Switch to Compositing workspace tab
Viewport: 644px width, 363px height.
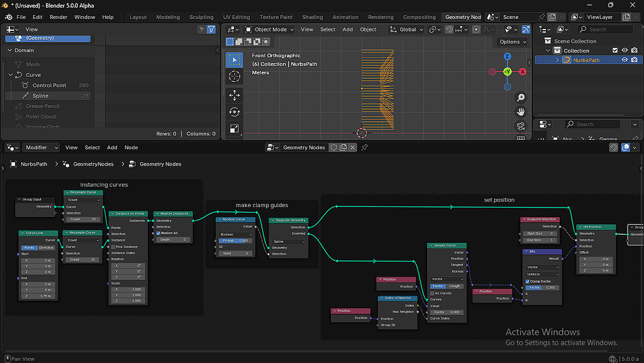[x=419, y=17]
